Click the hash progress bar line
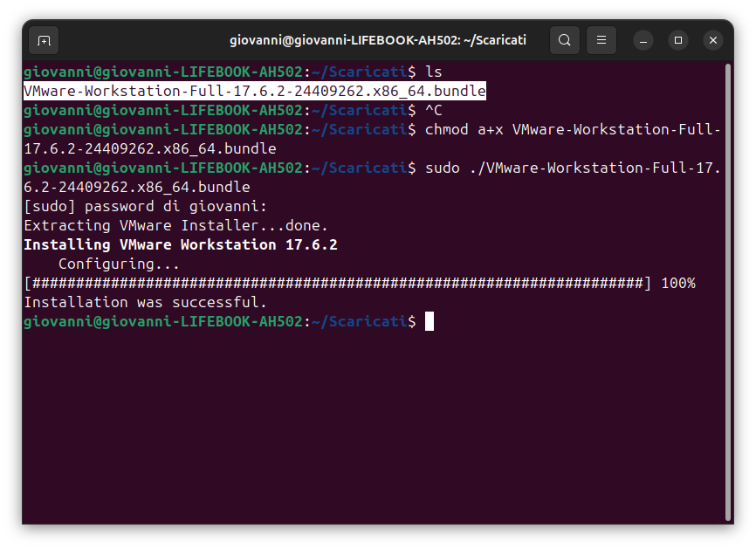The height and width of the screenshot is (549, 756). point(338,284)
